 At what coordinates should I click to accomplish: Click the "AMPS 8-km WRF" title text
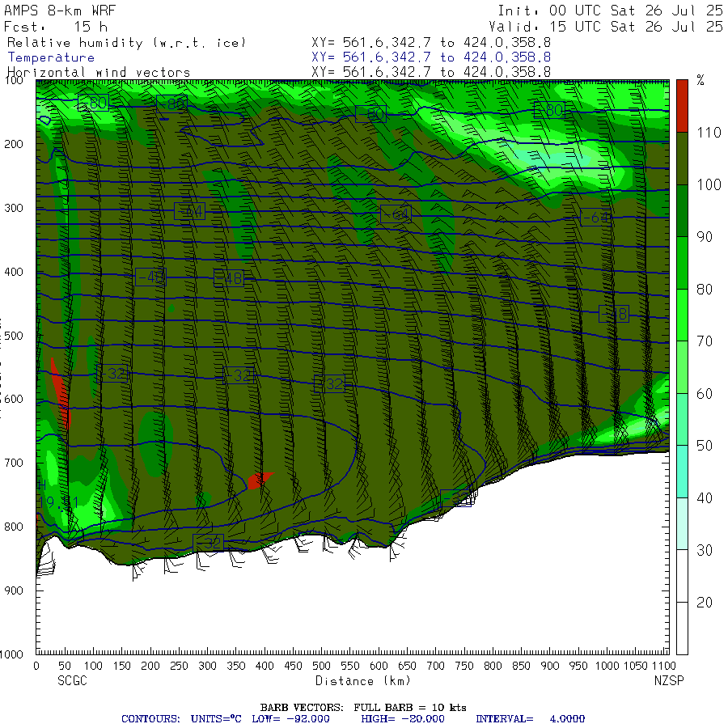(60, 11)
